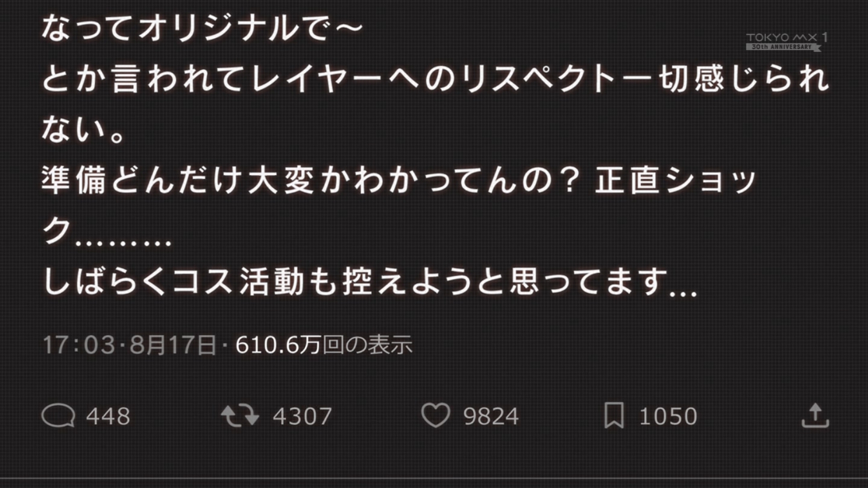Click the line 'しばらくコス活動も控えようと思ってます…'
This screenshot has width=868, height=488.
[369, 282]
